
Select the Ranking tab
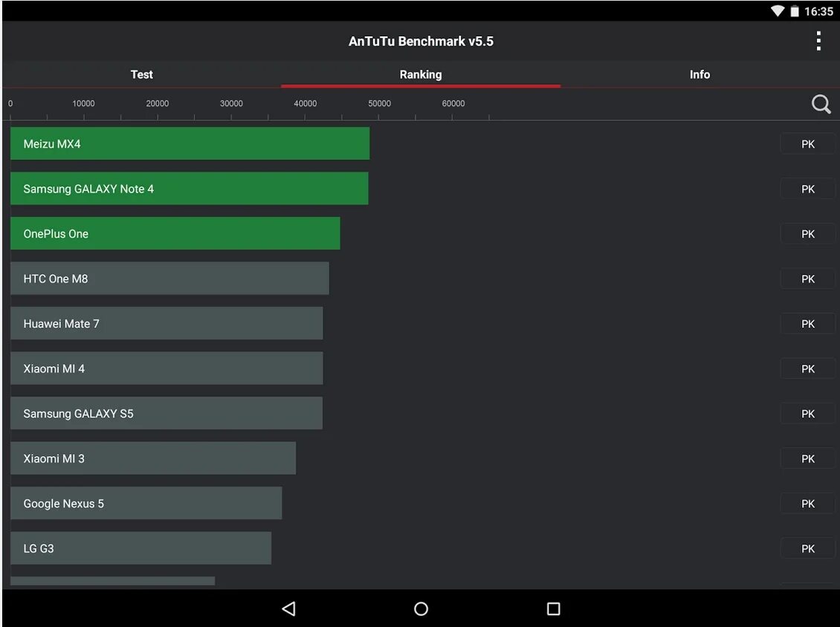click(421, 74)
